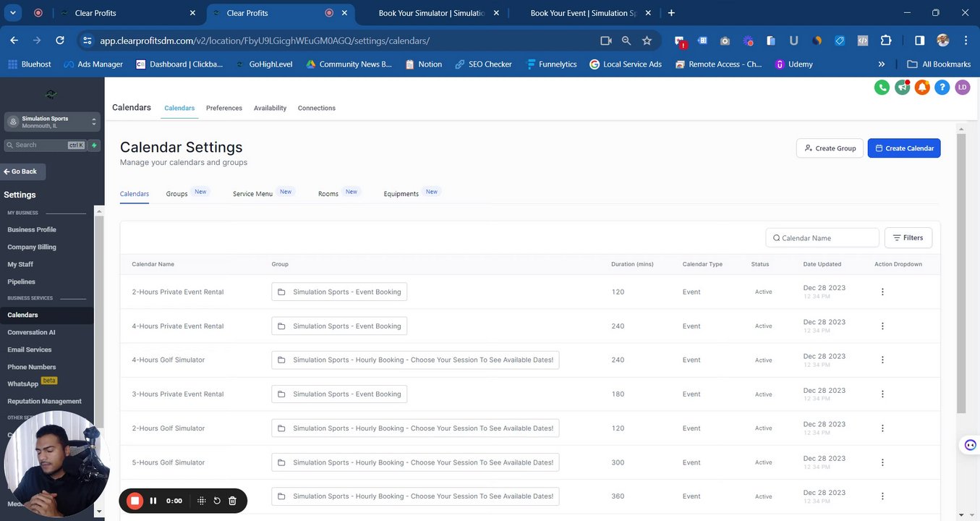980x521 pixels.
Task: Open Phone Numbers settings
Action: 32,367
